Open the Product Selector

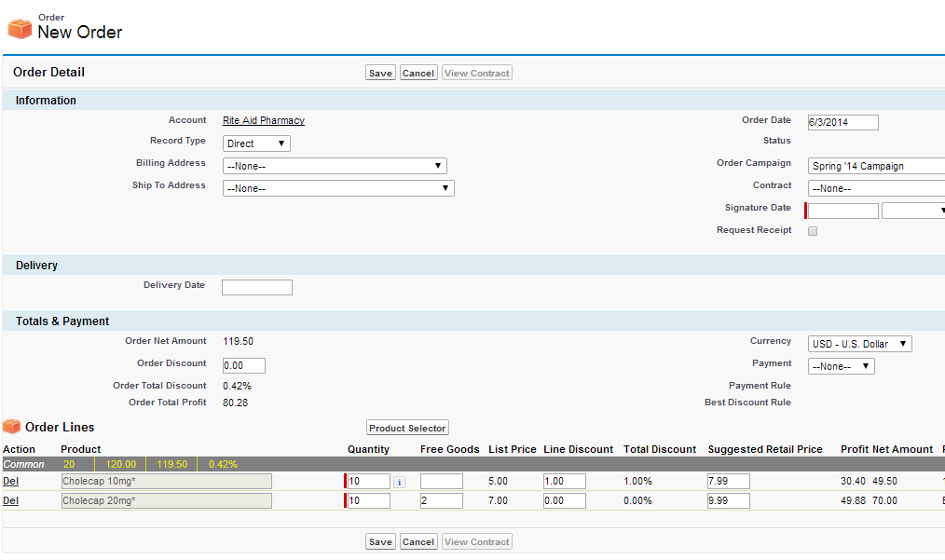[407, 428]
